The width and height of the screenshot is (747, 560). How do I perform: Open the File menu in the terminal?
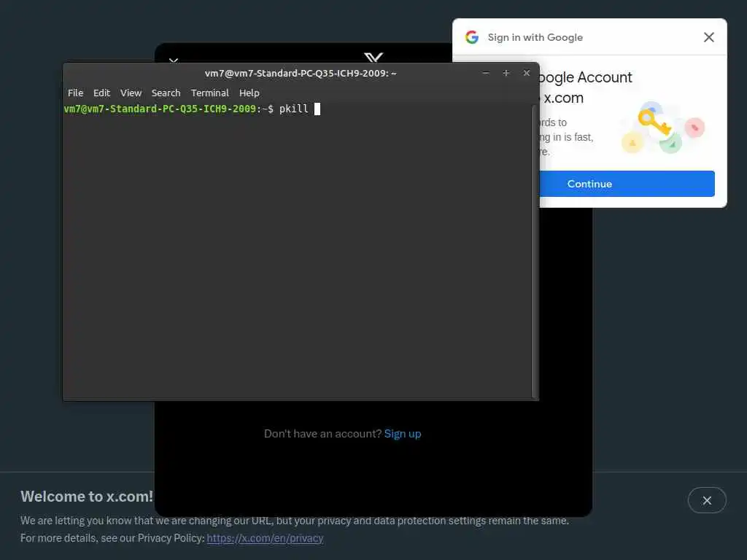(75, 93)
